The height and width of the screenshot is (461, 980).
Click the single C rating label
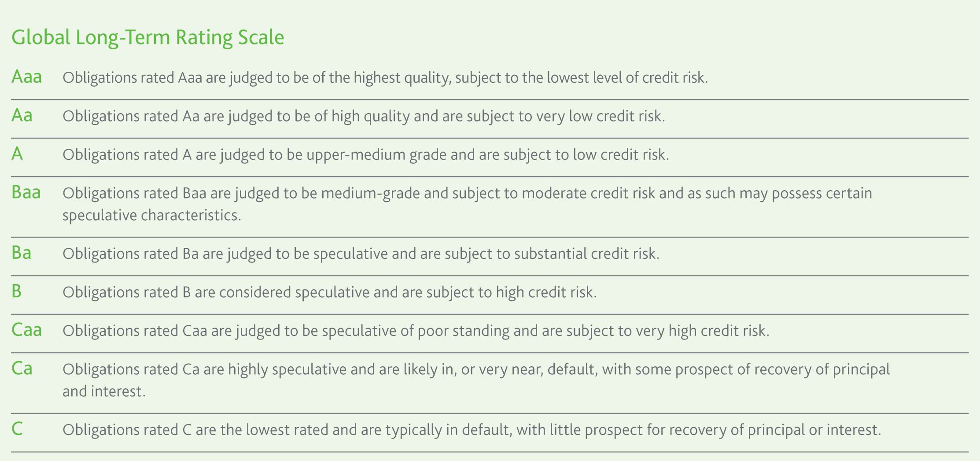17,429
